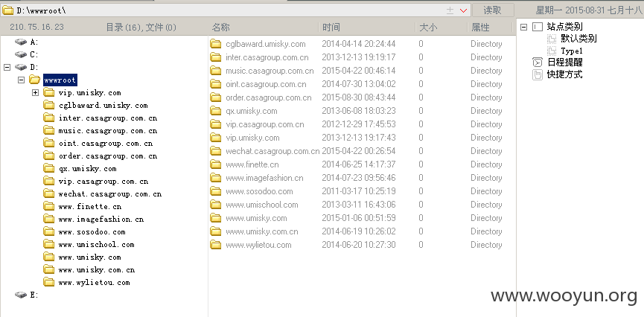The width and height of the screenshot is (644, 317).
Task: Select cglbaward.umisky.com folder in tree
Action: (x=103, y=106)
